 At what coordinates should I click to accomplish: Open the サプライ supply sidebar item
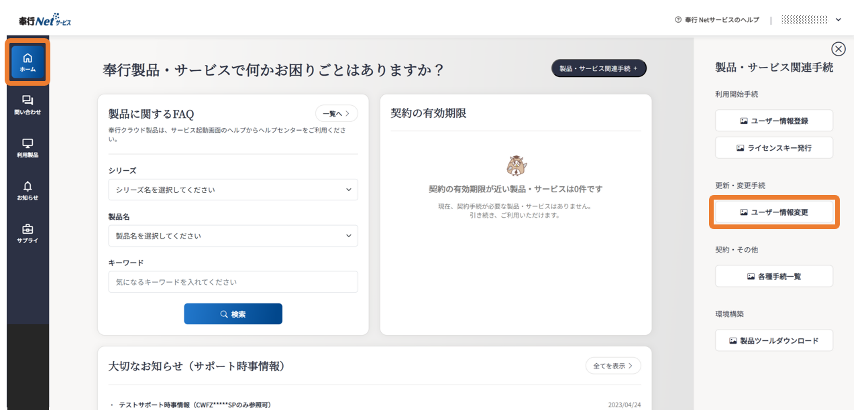click(28, 234)
